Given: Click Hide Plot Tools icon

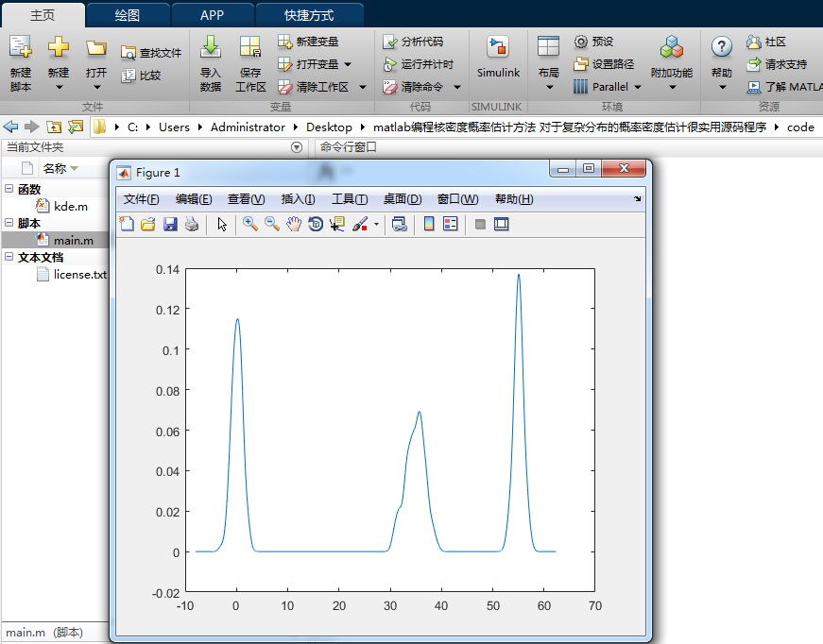Looking at the screenshot, I should 480,225.
